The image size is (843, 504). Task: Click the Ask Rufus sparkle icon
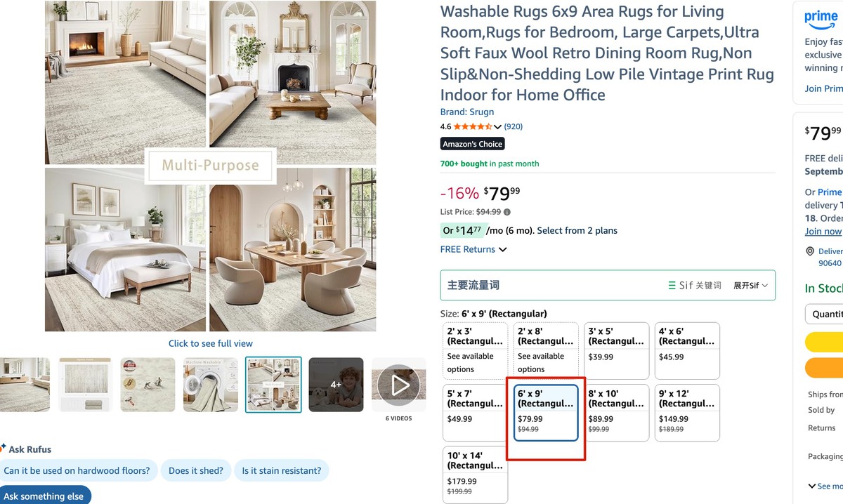(4, 448)
